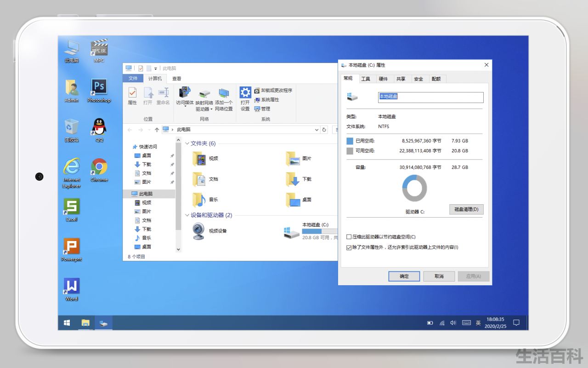Image resolution: width=588 pixels, height=368 pixels.
Task: Select the 视频设备 webcam icon
Action: [198, 231]
